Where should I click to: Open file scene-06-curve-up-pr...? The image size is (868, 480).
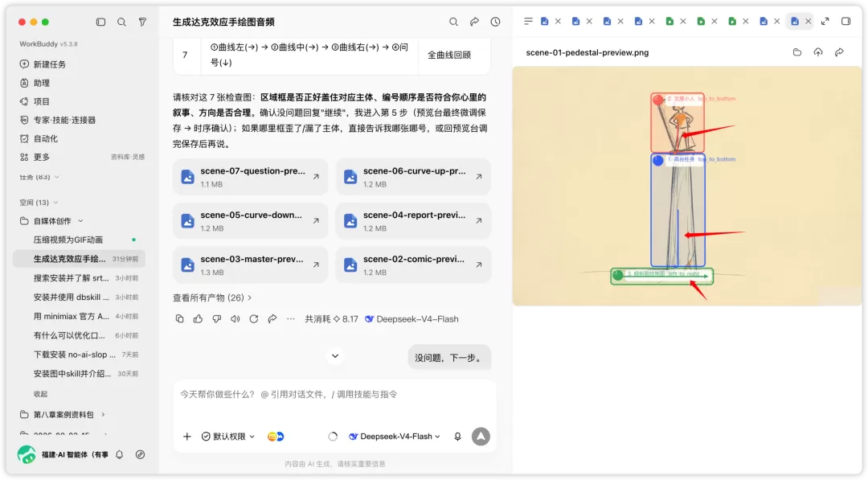[413, 177]
